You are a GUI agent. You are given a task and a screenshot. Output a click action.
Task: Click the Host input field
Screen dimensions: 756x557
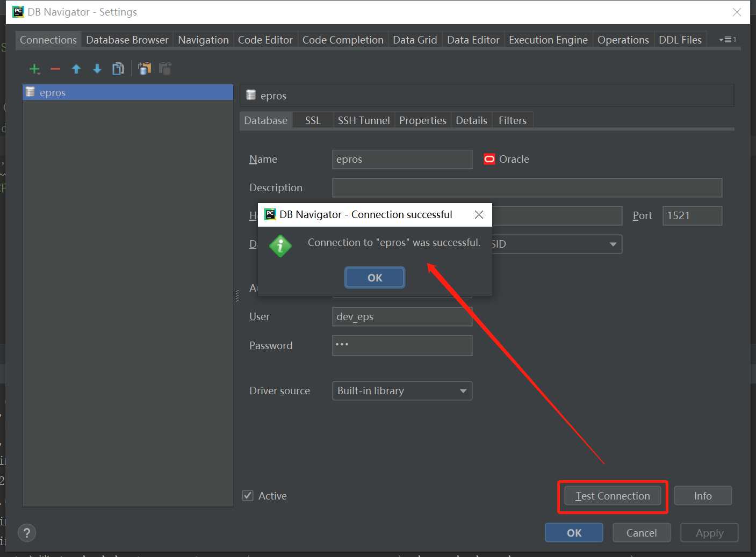[x=557, y=216]
